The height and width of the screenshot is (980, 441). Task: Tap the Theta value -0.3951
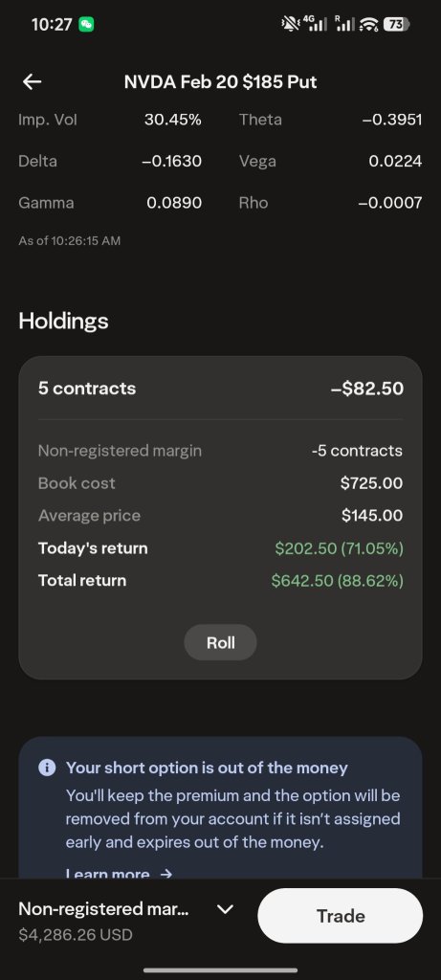[391, 120]
